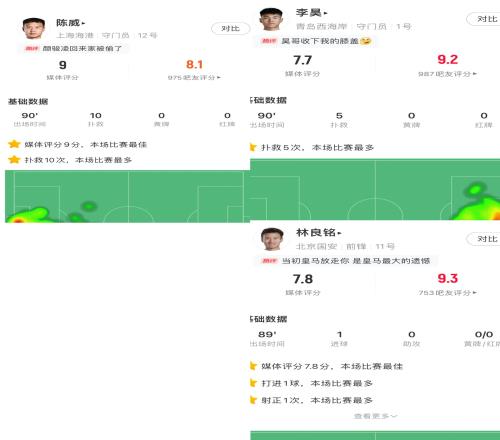Click 热评 tag on 李昊 comment

tap(269, 41)
